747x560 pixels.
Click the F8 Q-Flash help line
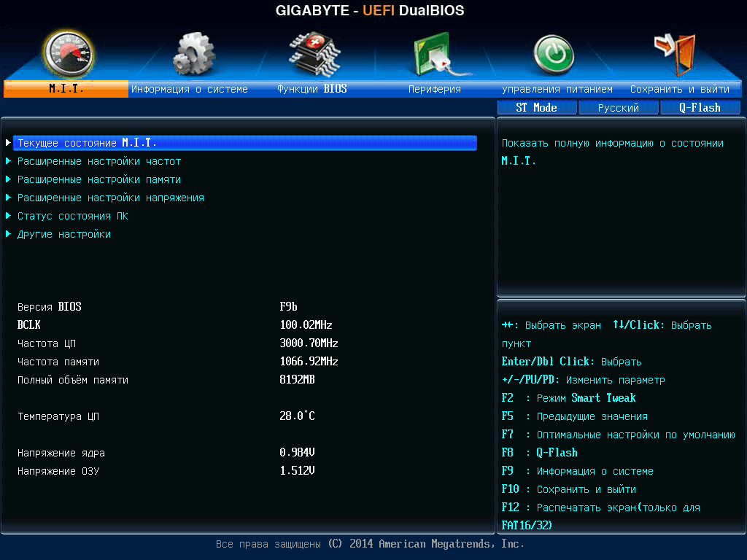[x=539, y=452]
